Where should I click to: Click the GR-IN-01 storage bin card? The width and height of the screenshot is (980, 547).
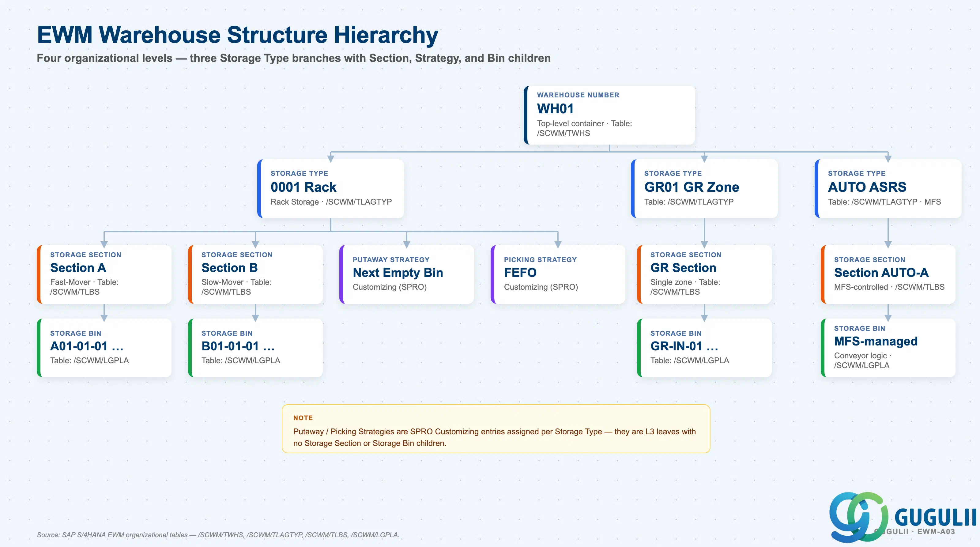point(704,348)
